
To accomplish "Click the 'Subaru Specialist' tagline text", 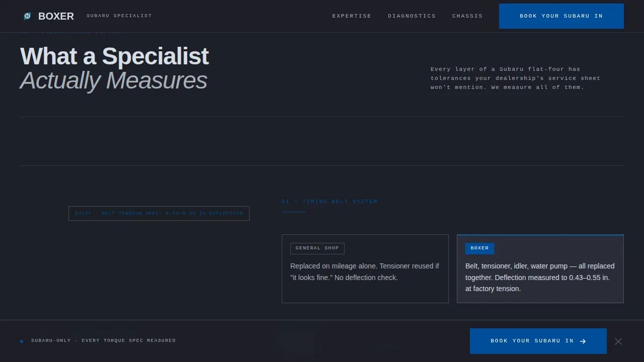I will (x=119, y=16).
